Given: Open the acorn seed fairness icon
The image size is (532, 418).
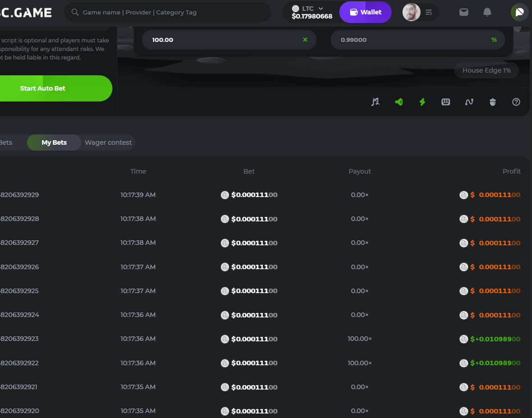Looking at the screenshot, I should (493, 102).
